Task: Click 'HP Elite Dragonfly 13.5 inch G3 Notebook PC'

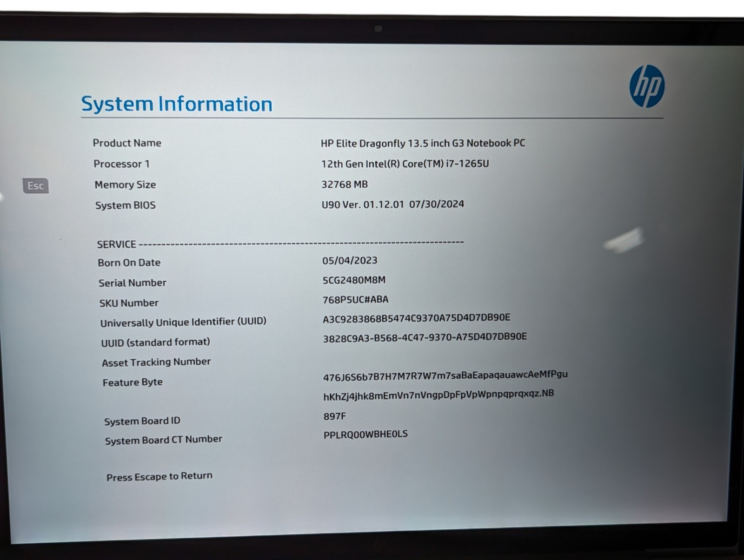Action: (423, 143)
